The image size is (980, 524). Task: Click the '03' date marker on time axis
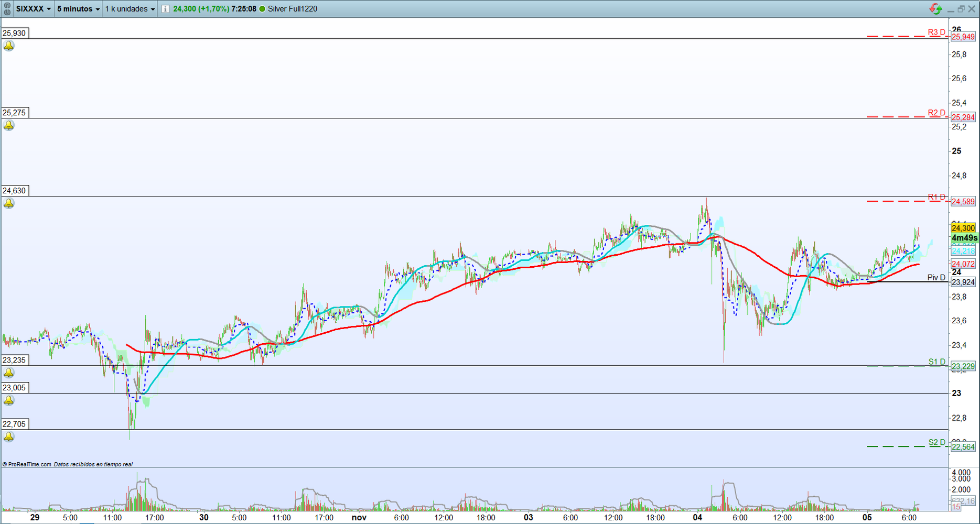pos(529,518)
